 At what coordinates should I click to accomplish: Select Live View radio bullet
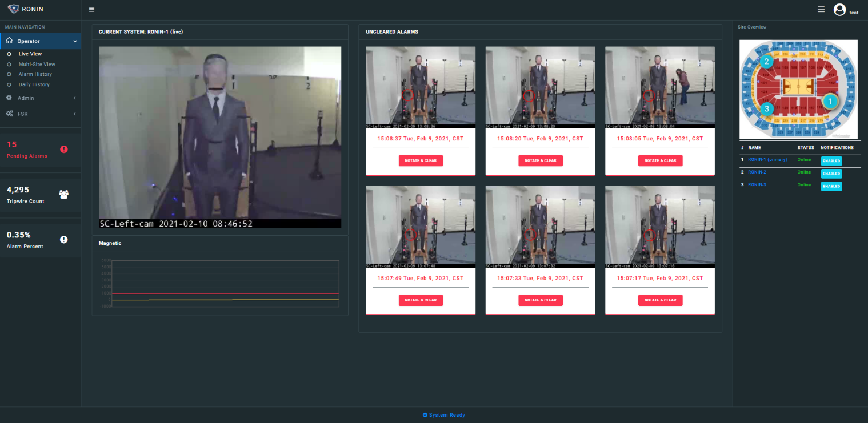(x=9, y=54)
